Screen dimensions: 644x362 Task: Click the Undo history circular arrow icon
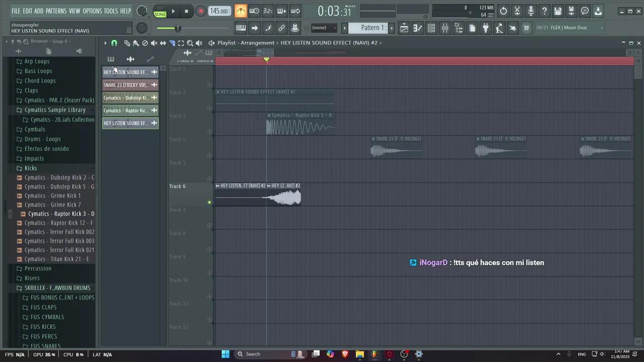click(504, 11)
